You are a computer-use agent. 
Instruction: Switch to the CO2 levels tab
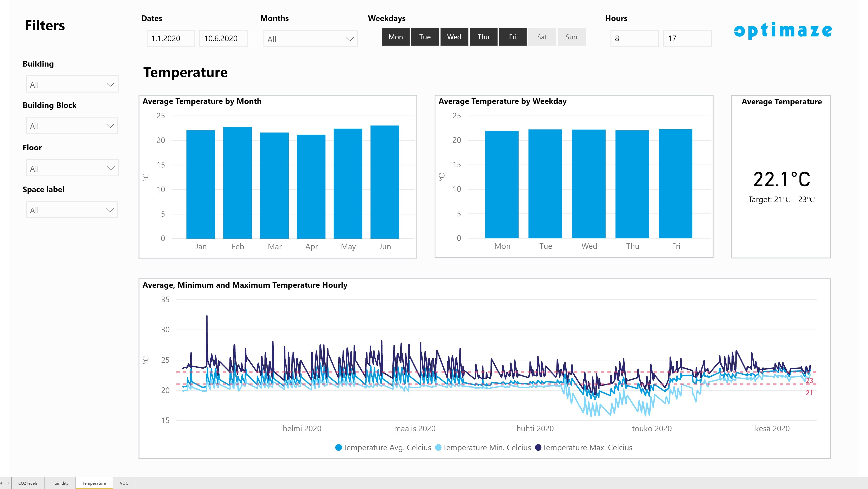[x=28, y=483]
